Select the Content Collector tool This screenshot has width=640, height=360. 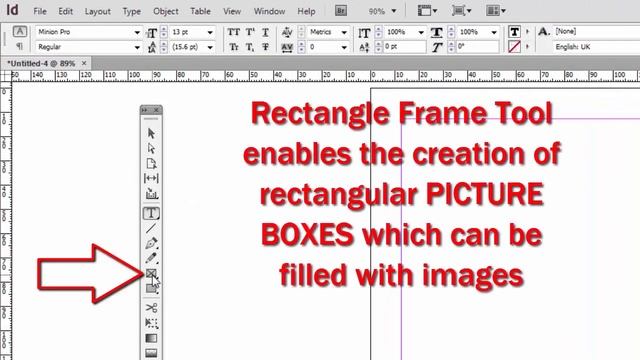coord(151,193)
